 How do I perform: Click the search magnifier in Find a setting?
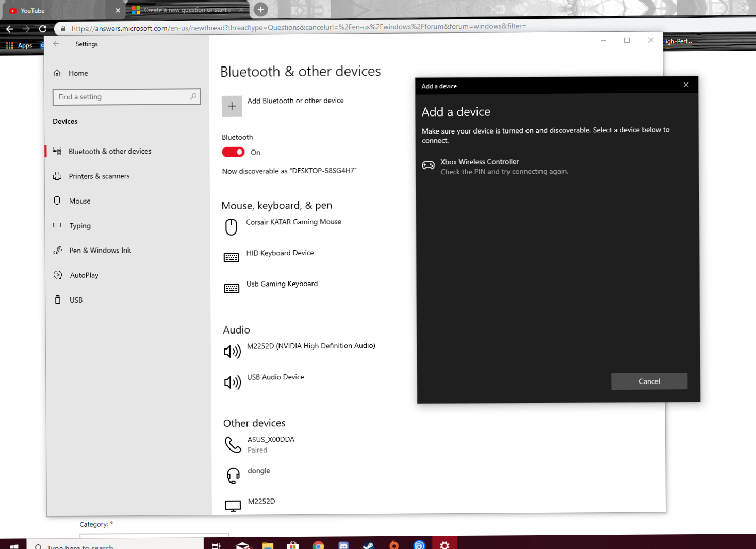(x=193, y=96)
